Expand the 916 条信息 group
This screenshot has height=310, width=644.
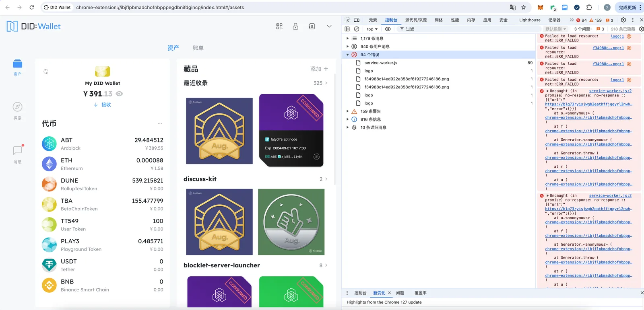point(347,119)
